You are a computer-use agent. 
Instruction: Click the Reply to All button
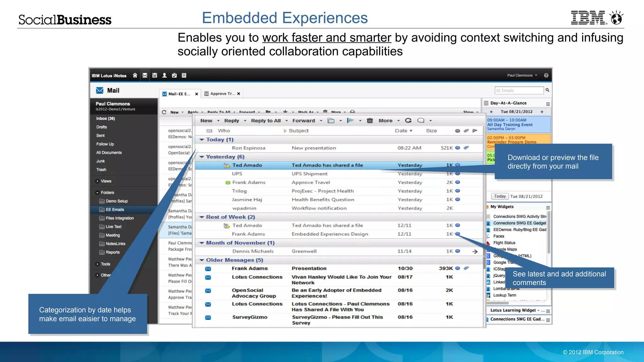(x=266, y=121)
